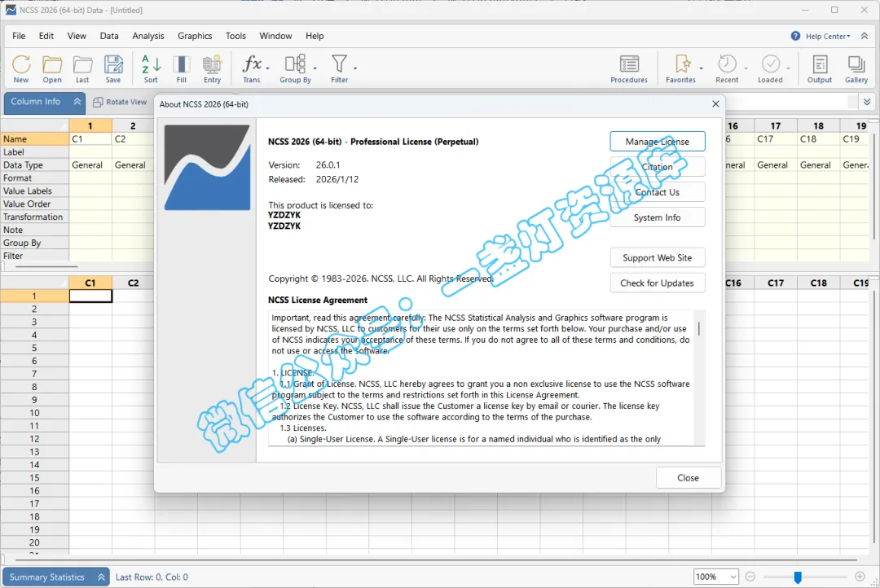Open the Graphics menu
880x588 pixels.
click(195, 36)
